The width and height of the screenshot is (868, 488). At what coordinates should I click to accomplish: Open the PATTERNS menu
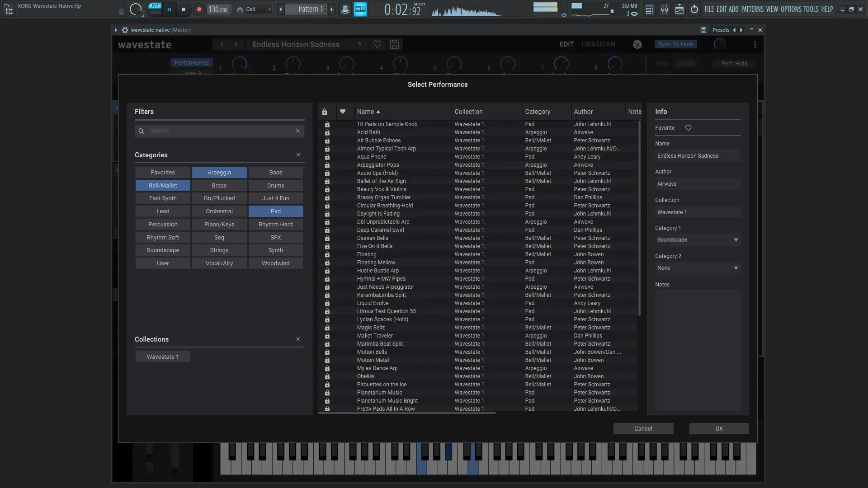(752, 9)
